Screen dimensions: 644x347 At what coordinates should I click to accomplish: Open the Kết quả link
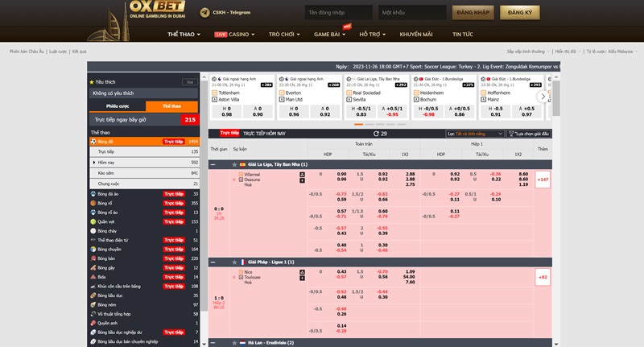coord(79,52)
